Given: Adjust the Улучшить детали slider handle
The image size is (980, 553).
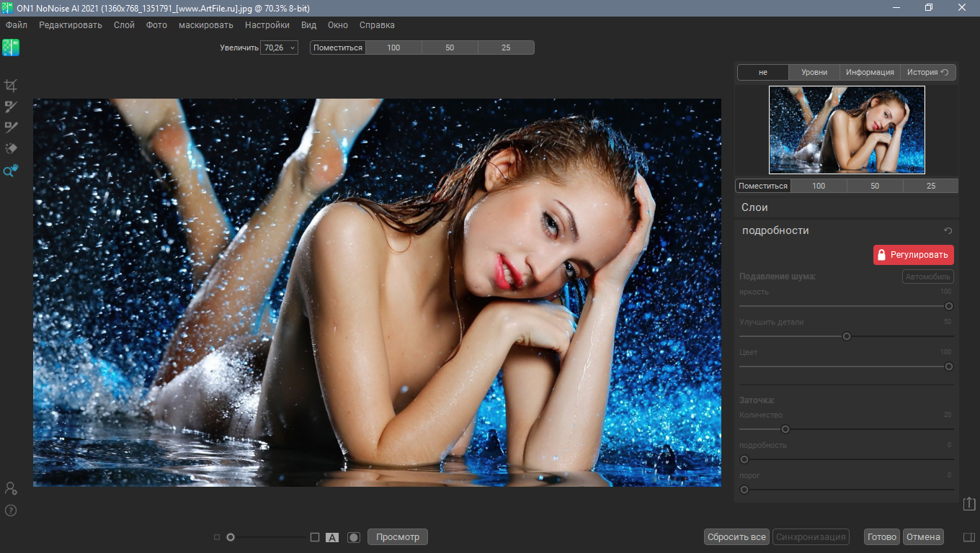Looking at the screenshot, I should coord(847,336).
